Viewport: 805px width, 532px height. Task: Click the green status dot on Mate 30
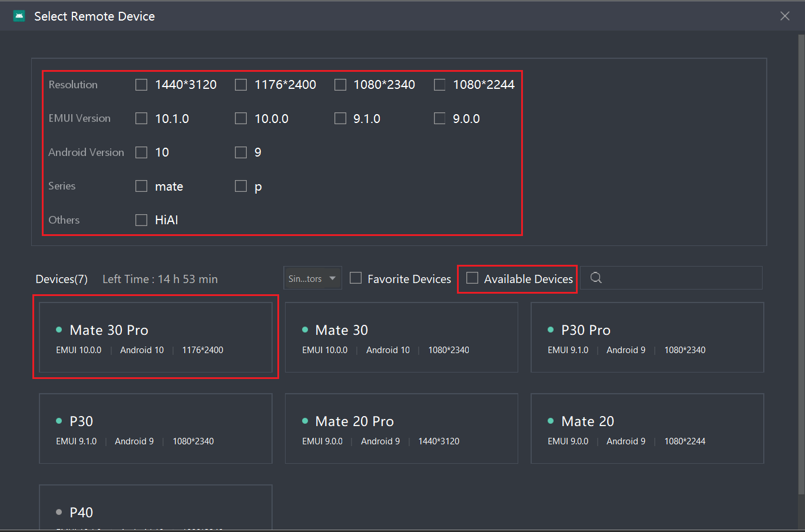[x=305, y=330]
